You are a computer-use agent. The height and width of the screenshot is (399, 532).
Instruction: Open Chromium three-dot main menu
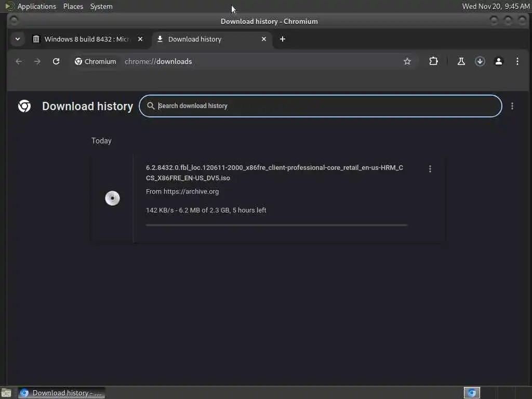(x=517, y=61)
